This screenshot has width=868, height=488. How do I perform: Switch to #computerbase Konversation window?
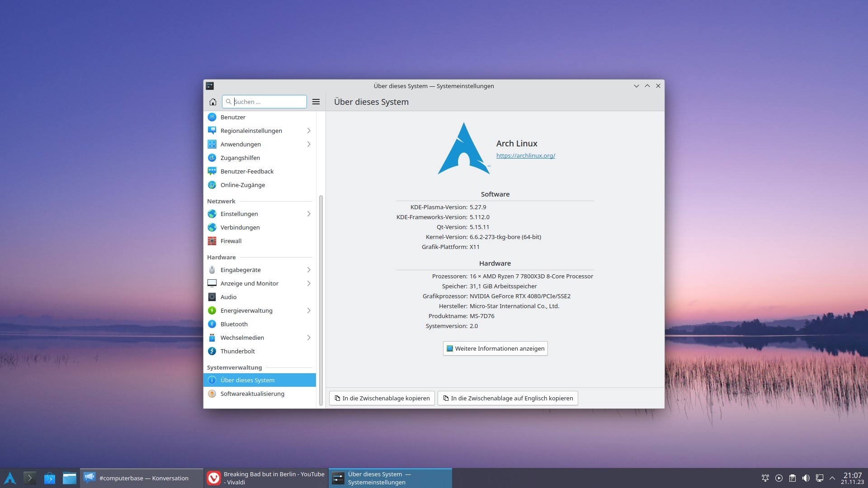(142, 478)
